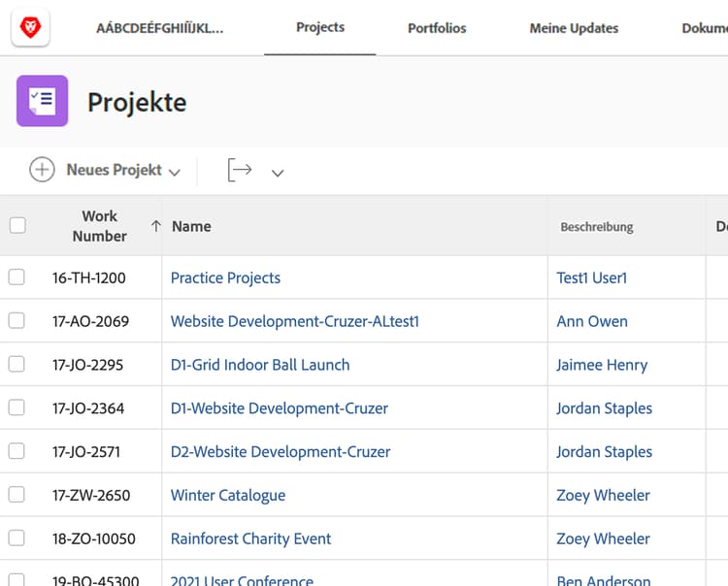Click the purple Projekte checklist icon
This screenshot has height=586, width=728.
pyautogui.click(x=42, y=101)
